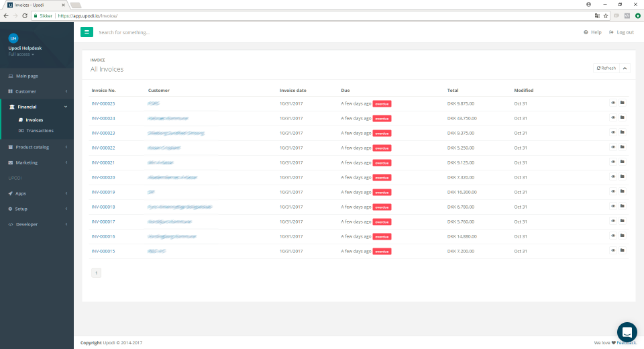This screenshot has height=349, width=644.
Task: Open folder icon for INV-000024
Action: (623, 118)
